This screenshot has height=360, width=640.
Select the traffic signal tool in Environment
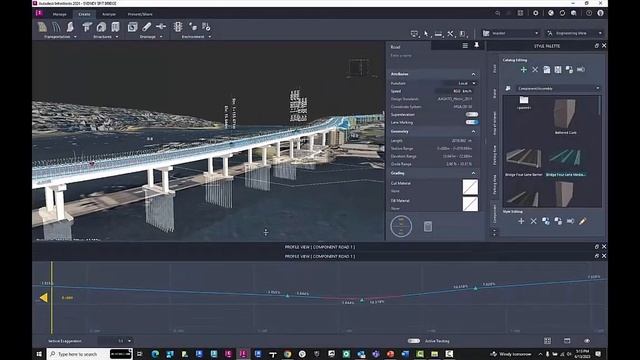tap(178, 27)
